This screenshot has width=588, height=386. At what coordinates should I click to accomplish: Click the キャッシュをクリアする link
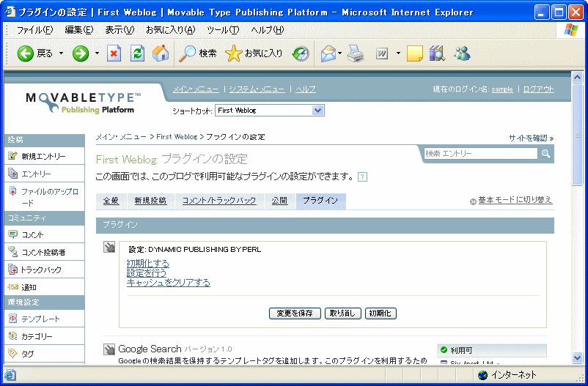(168, 283)
